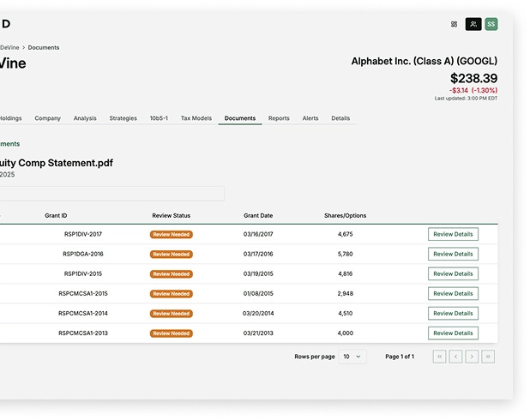The image size is (530, 420).
Task: Open the Rows per page dropdown
Action: click(352, 357)
